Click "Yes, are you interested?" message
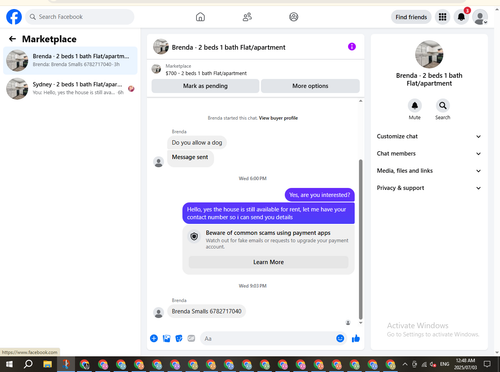This screenshot has height=372, width=500. coord(319,195)
